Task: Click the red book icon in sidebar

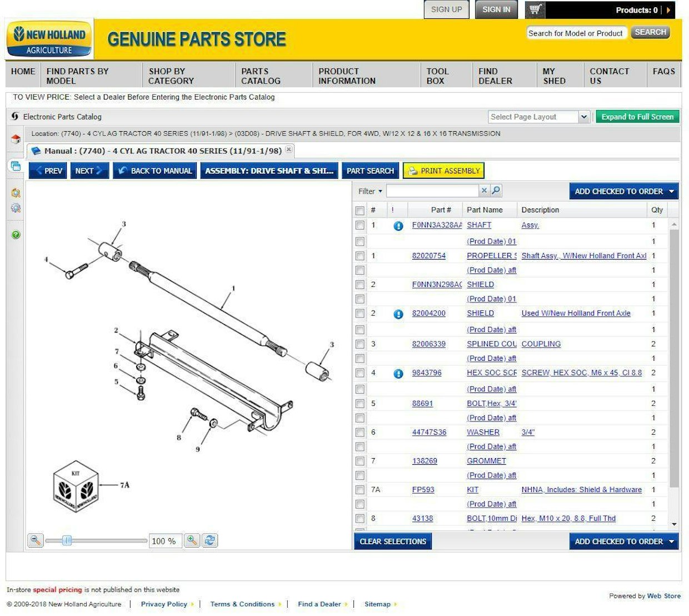Action: (x=16, y=139)
